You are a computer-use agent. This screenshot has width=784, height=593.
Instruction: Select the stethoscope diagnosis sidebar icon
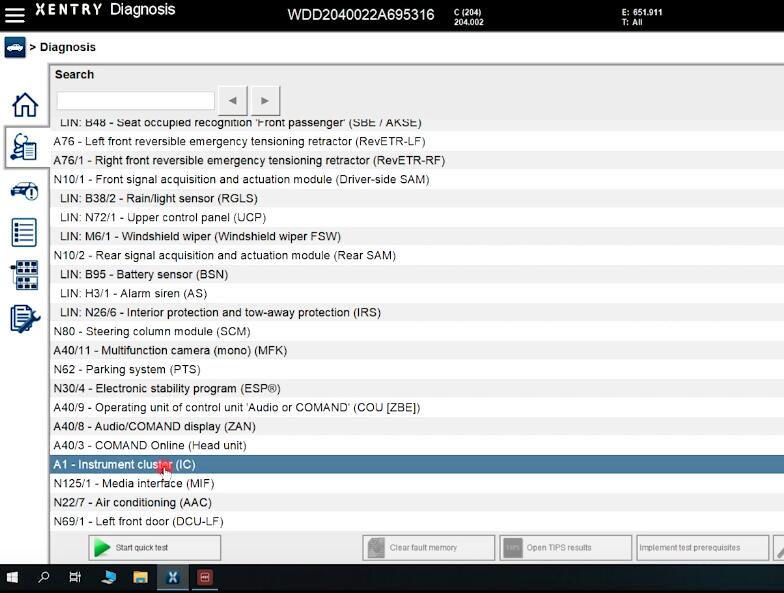pyautogui.click(x=24, y=147)
